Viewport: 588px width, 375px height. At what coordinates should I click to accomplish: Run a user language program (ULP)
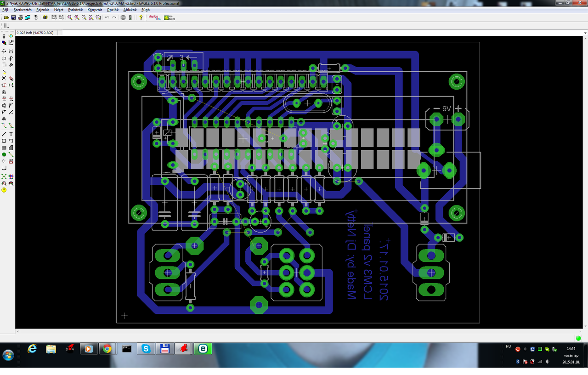(x=61, y=17)
